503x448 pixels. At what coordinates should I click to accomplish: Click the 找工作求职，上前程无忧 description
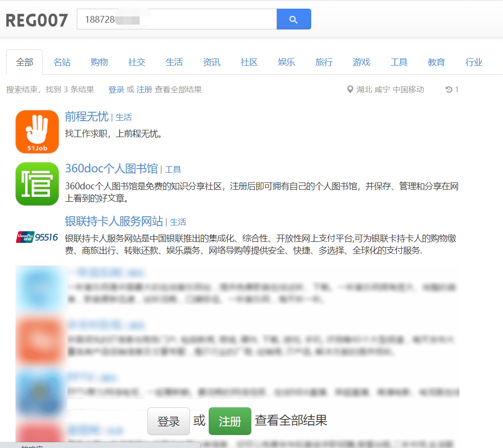(114, 134)
